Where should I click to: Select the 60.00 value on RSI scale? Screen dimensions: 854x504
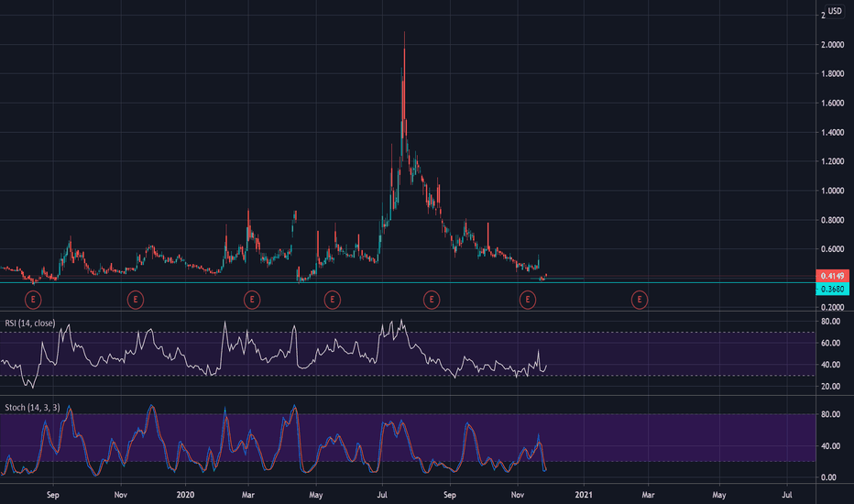[x=830, y=344]
